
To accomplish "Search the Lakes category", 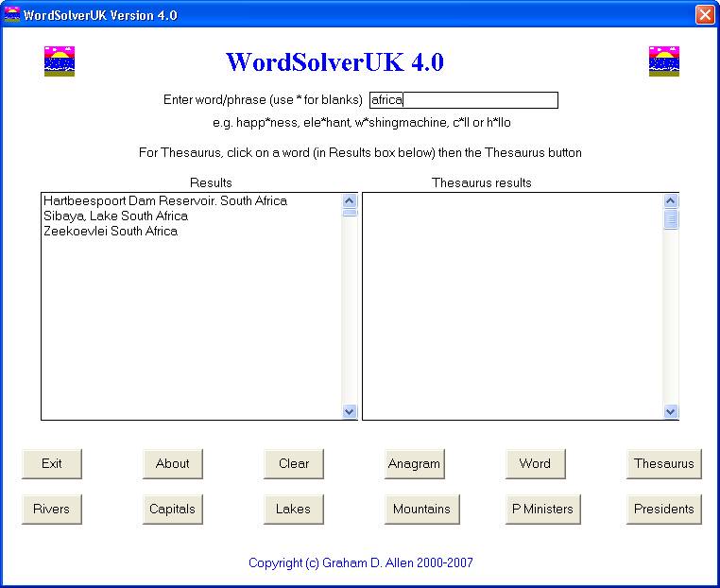I will 293,510.
